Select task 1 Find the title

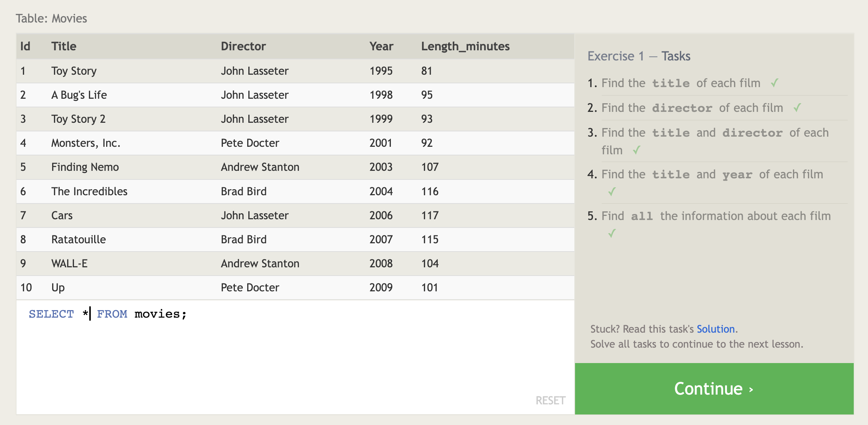pyautogui.click(x=680, y=83)
